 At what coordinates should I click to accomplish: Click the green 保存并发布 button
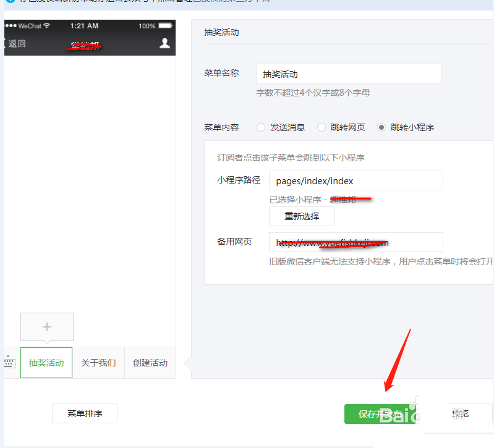click(380, 414)
